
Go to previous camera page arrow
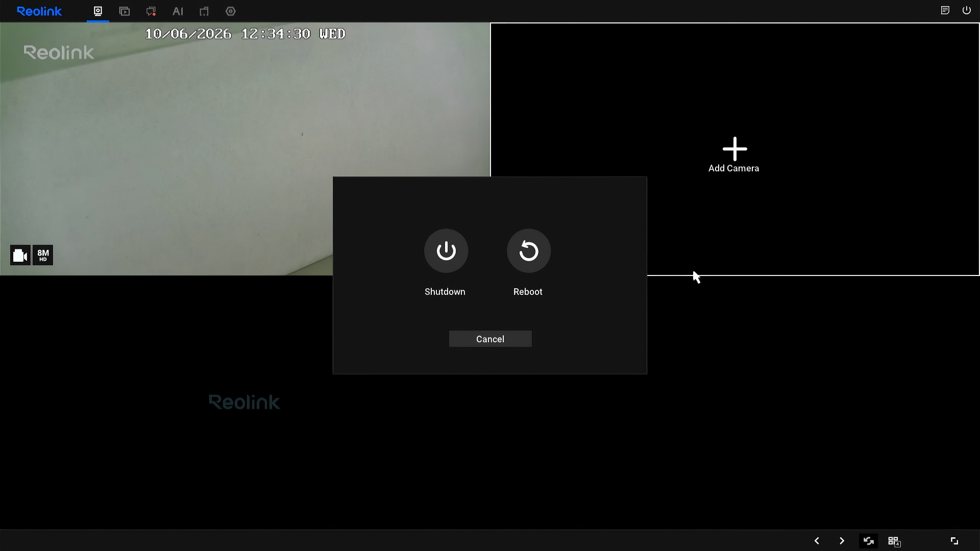(817, 540)
